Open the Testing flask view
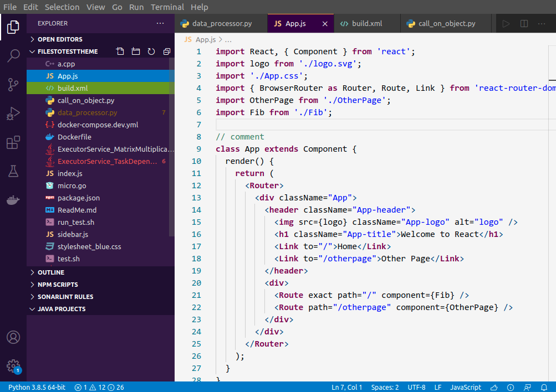This screenshot has height=392, width=556. 13,172
